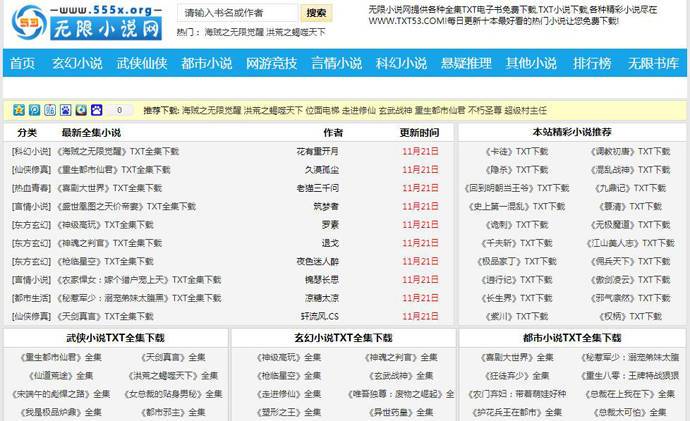The height and width of the screenshot is (421, 690).
Task: Share via the Renren icon, third in row
Action: (x=50, y=110)
